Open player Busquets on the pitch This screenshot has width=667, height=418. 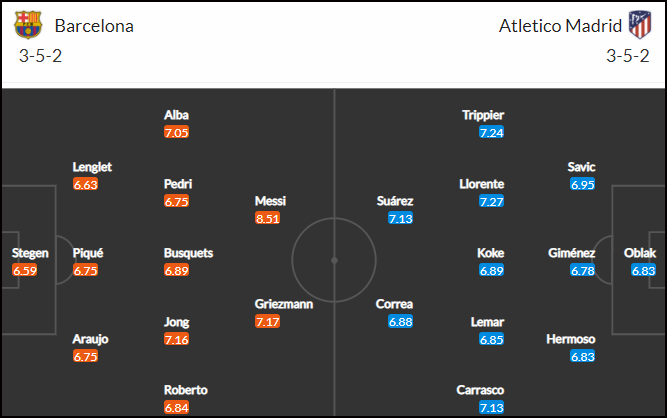tap(188, 253)
